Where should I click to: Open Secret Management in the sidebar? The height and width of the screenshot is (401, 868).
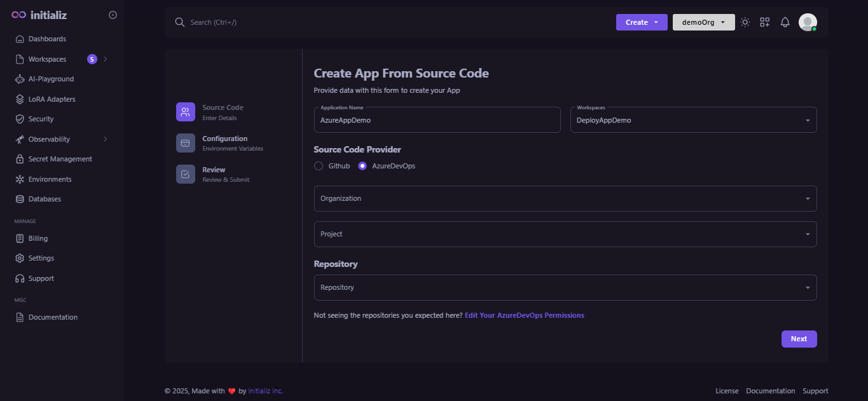coord(60,159)
